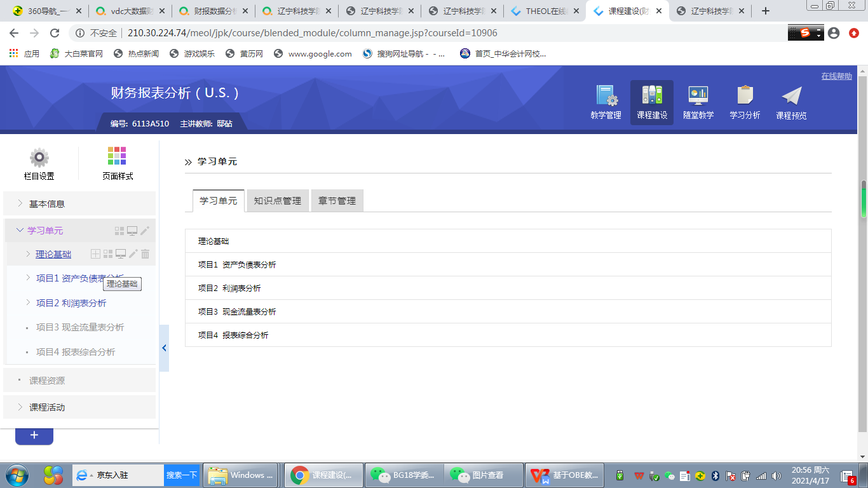Image resolution: width=868 pixels, height=488 pixels.
Task: Go back in the browser
Action: (x=14, y=33)
